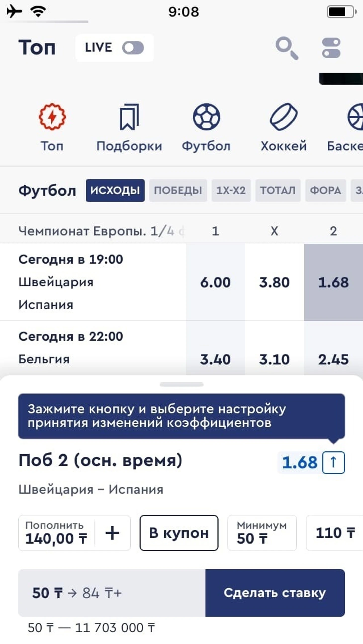Open the settings toggles icon

click(331, 48)
